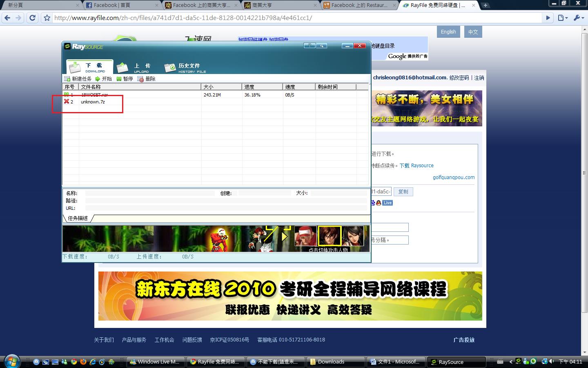Open the 新东方在线 2010 banner ad
The height and width of the screenshot is (368, 588).
(290, 296)
